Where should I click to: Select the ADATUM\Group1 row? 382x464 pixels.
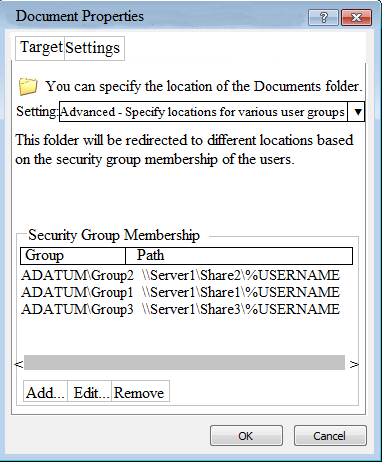tap(180, 292)
